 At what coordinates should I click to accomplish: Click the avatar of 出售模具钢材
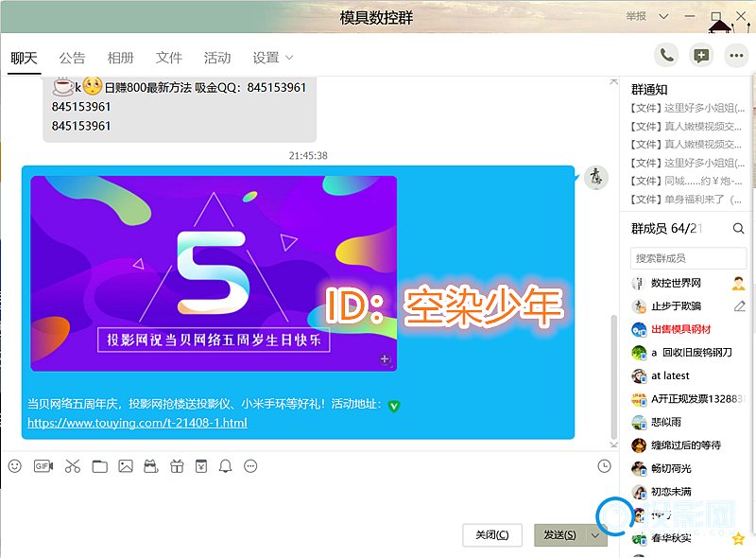pos(639,329)
